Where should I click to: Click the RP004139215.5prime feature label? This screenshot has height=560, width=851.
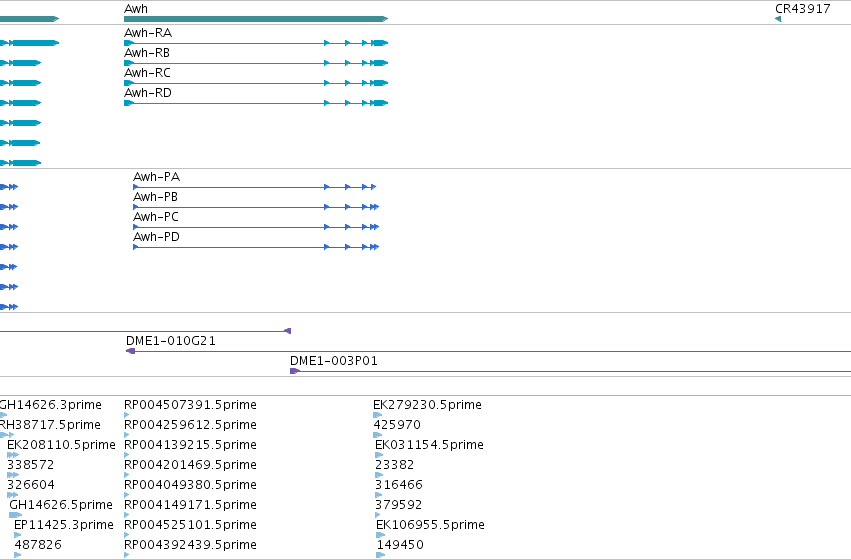point(190,445)
